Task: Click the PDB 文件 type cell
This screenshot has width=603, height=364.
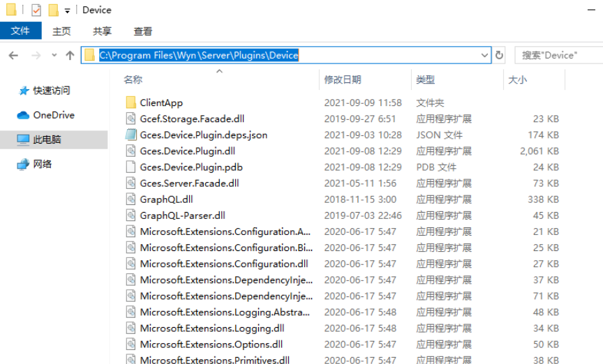Action: point(436,167)
